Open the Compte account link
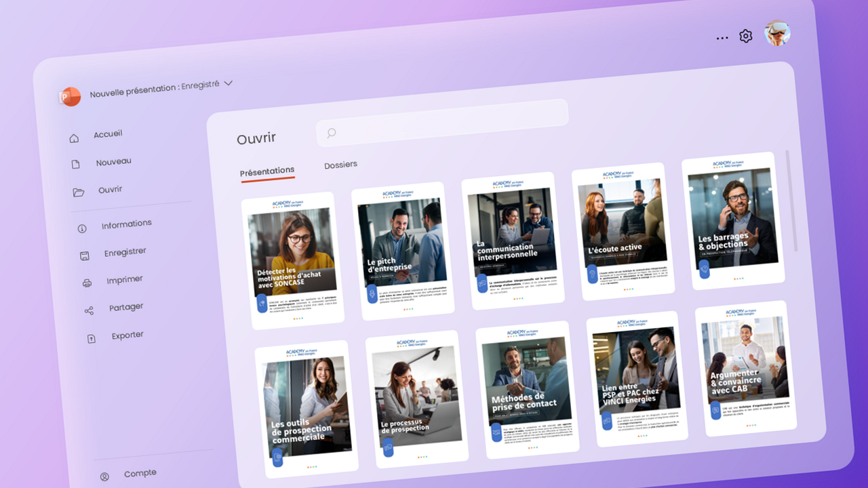Screen dimensions: 868x488 (140, 474)
